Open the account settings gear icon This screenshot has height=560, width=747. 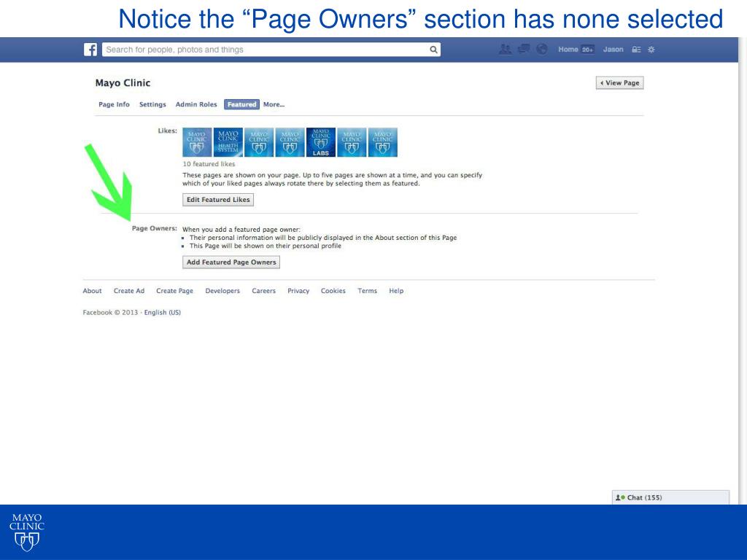(x=651, y=50)
